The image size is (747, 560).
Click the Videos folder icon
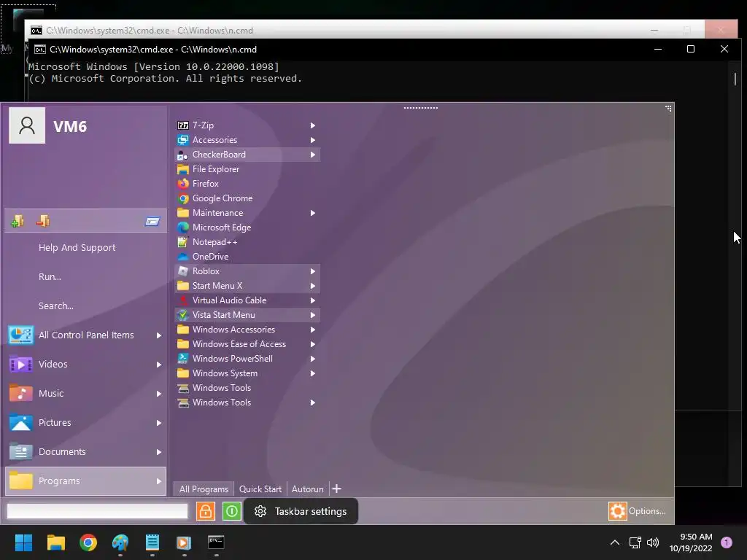pos(20,365)
